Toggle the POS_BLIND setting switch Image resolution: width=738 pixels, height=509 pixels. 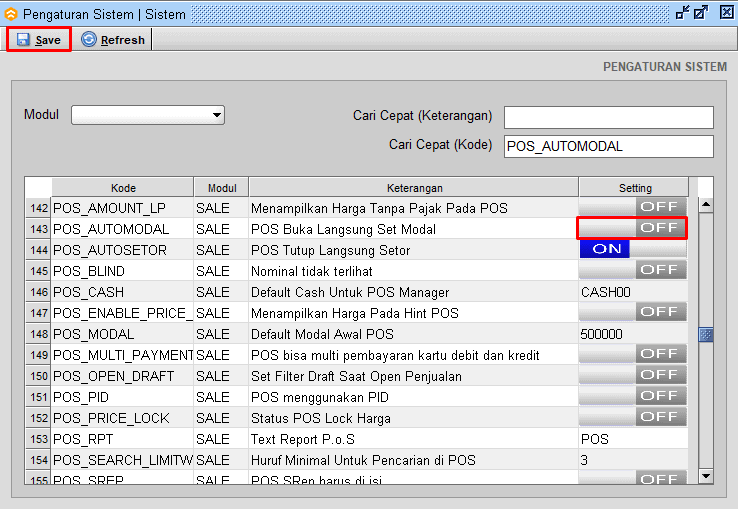(x=633, y=270)
